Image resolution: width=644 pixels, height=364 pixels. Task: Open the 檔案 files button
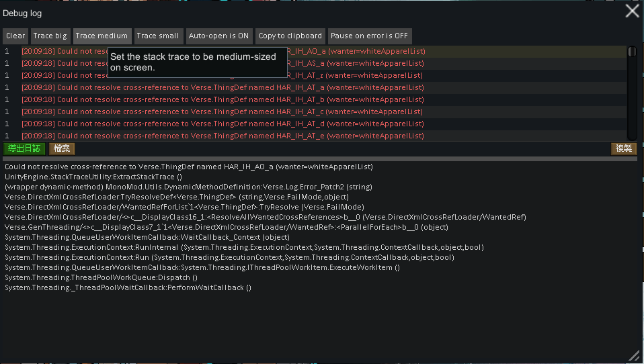[x=62, y=148]
